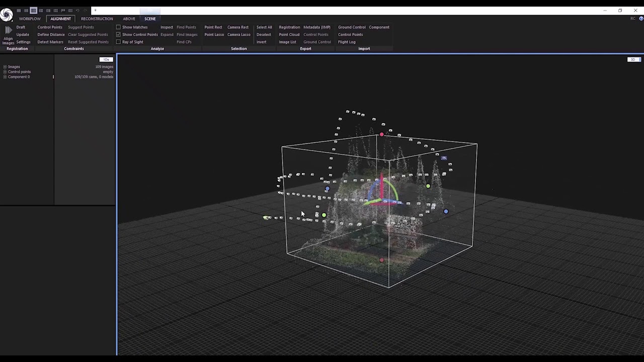Screen dimensions: 644x362
Task: Click Control Points in Constraints group
Action: [50, 27]
